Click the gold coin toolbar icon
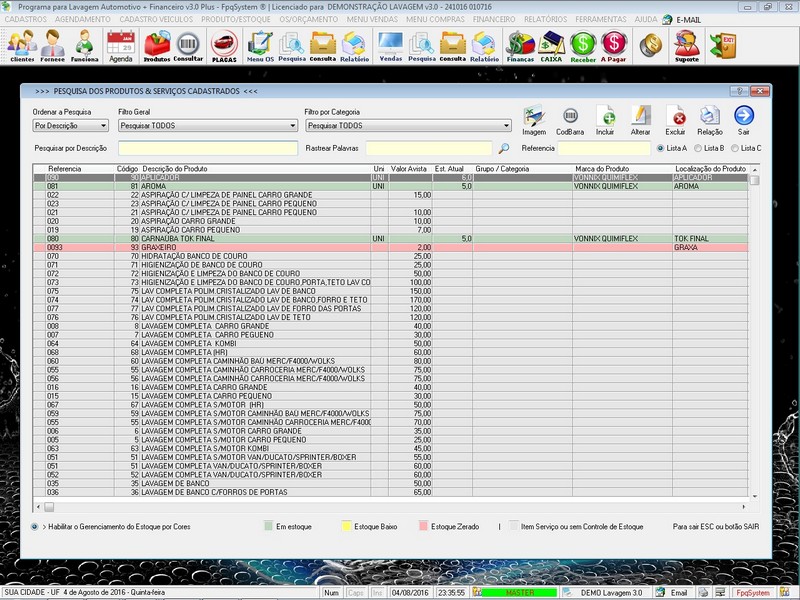The image size is (800, 600). [x=651, y=45]
